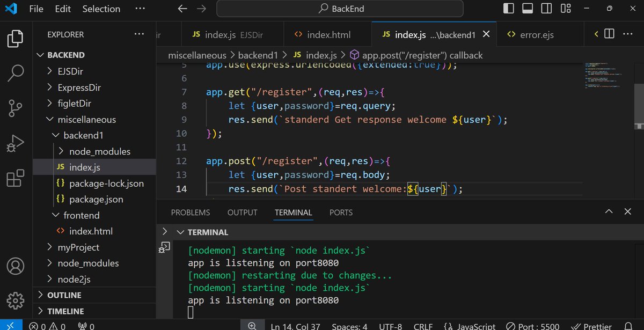Click backend1 in the breadcrumb path
The height and width of the screenshot is (330, 644).
(x=257, y=55)
